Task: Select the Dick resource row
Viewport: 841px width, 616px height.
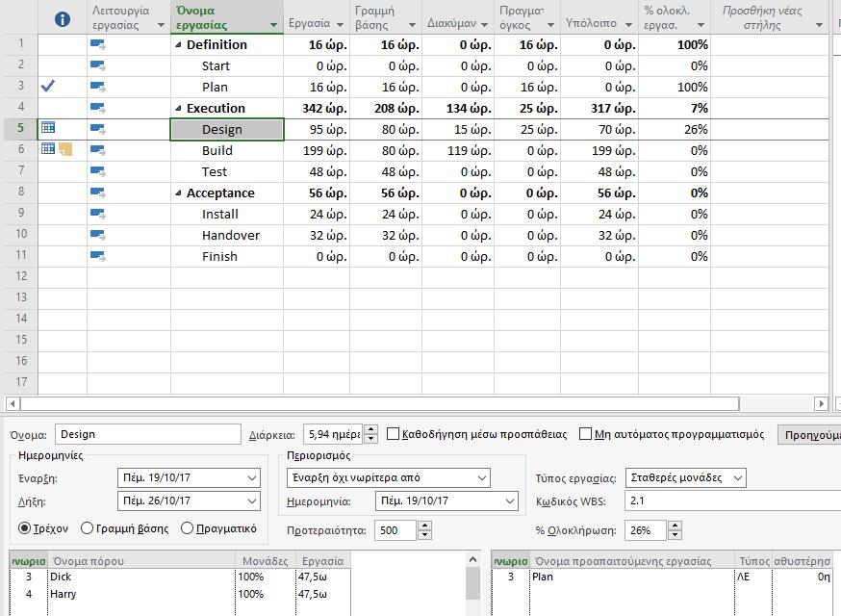Action: click(180, 577)
